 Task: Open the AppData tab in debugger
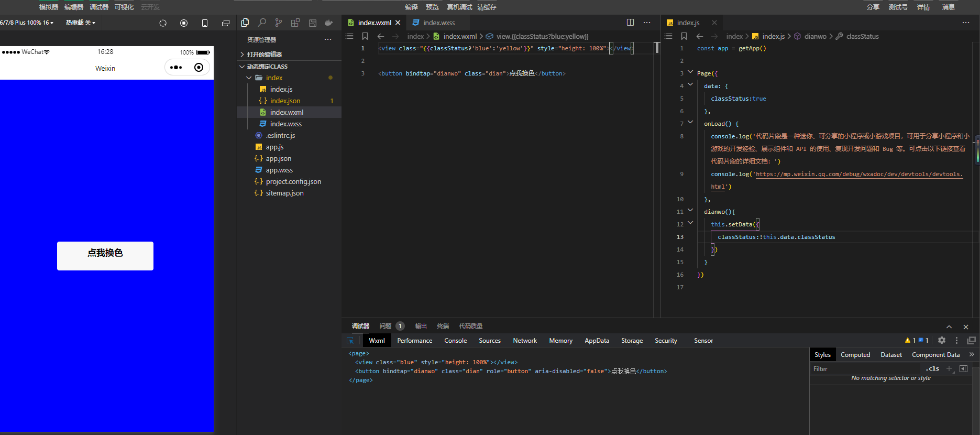click(597, 341)
